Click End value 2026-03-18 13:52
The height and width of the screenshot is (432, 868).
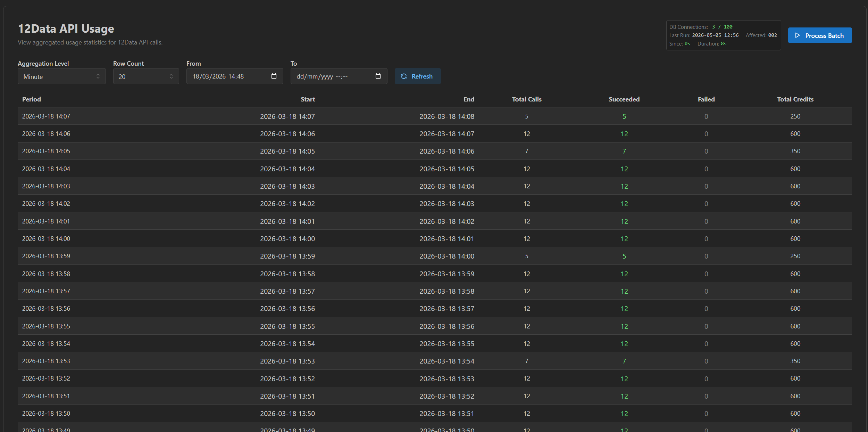447,396
